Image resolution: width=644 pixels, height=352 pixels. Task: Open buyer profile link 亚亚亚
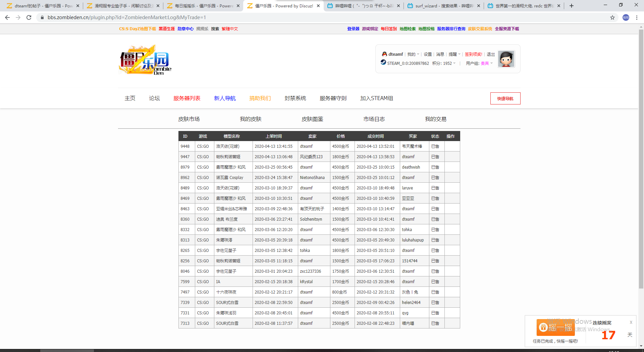click(x=408, y=199)
